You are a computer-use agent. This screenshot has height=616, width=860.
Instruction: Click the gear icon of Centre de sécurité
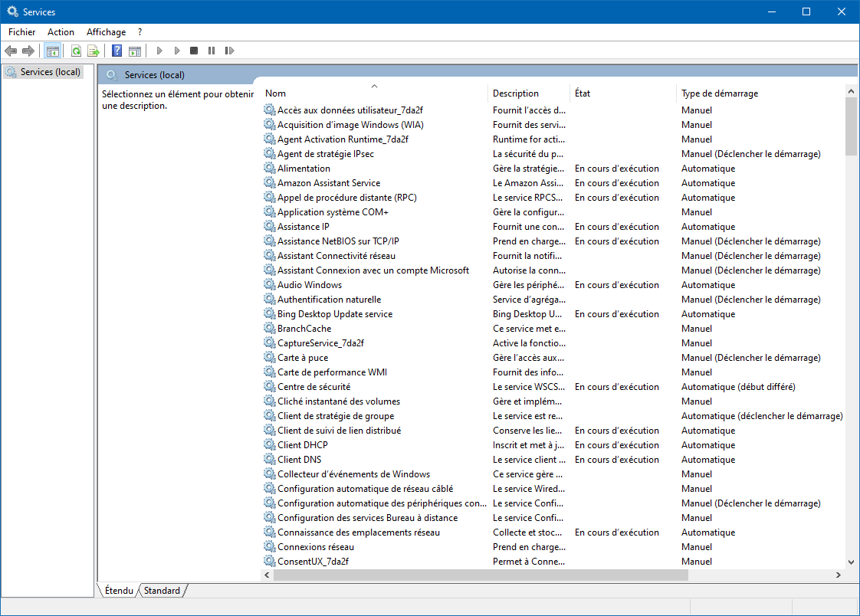tap(269, 386)
